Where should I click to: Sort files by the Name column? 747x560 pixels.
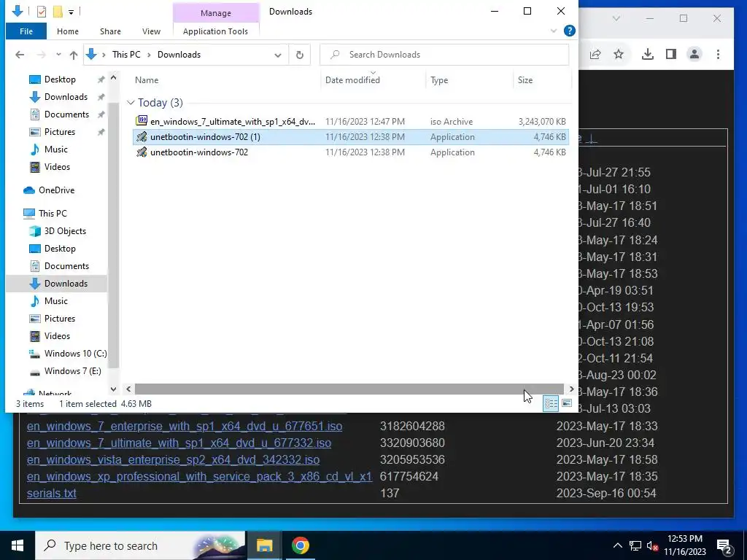[x=147, y=80]
